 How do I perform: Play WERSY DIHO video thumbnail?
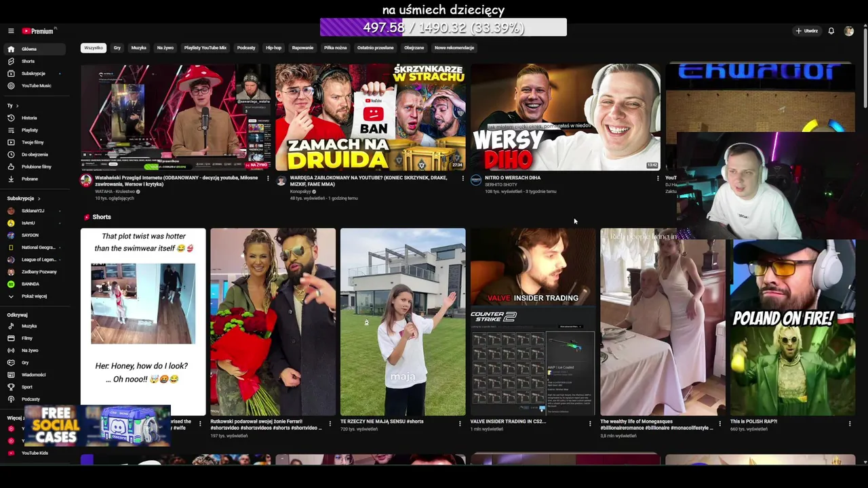(566, 117)
